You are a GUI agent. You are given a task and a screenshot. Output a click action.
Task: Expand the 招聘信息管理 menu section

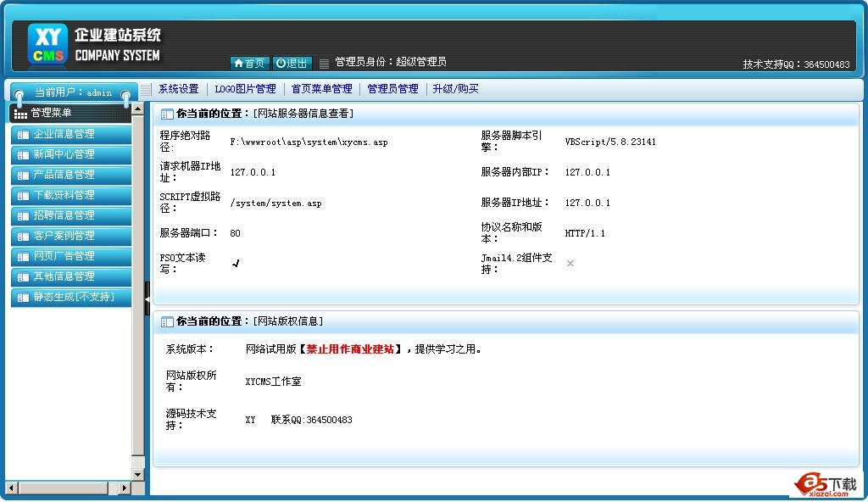tap(64, 215)
